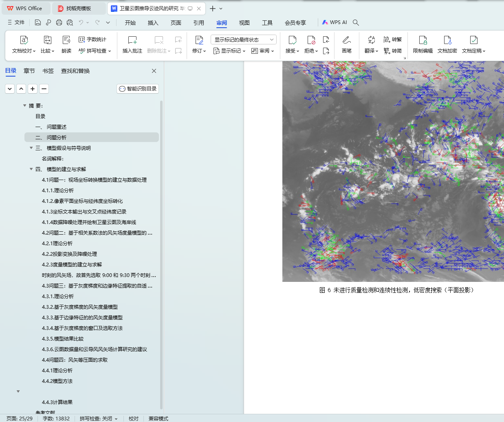The height and width of the screenshot is (422, 504).
Task: Click the print icon in quick access toolbar
Action: 59,22
